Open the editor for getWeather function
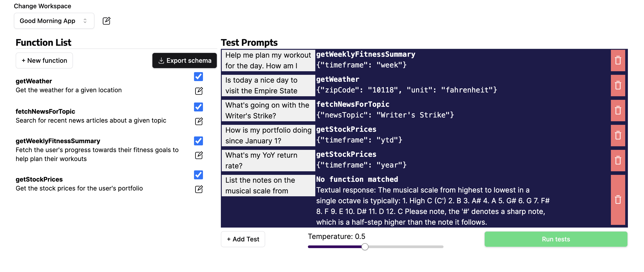The height and width of the screenshot is (272, 644). [x=198, y=91]
